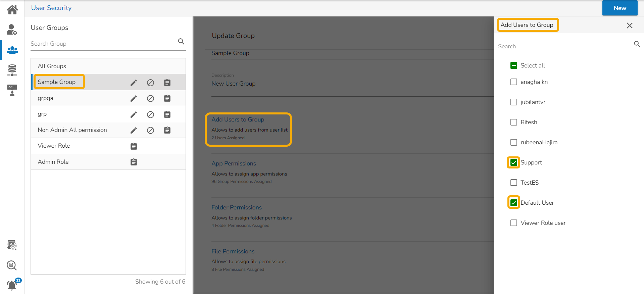Edit the grpqa group with pencil icon
This screenshot has height=294, width=644.
[x=134, y=98]
